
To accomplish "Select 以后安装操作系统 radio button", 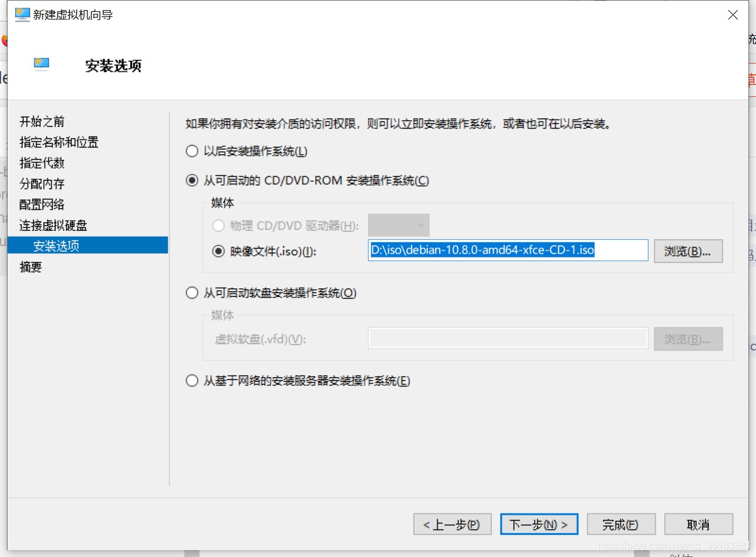I will click(192, 152).
